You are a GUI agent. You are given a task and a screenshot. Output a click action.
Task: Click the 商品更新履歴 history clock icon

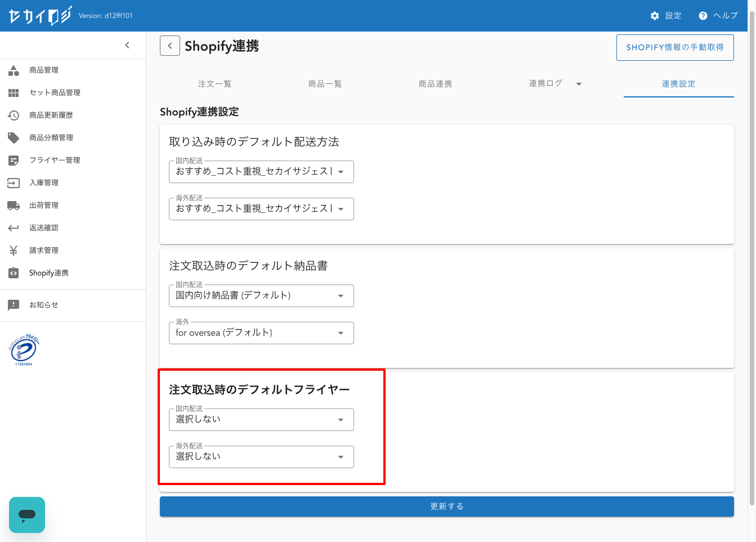point(14,115)
